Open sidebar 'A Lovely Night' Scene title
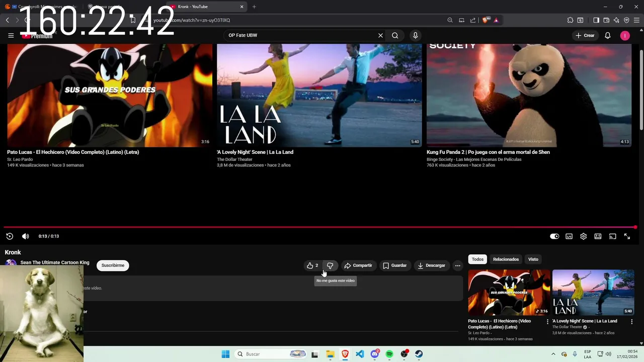644x362 pixels. point(585,321)
